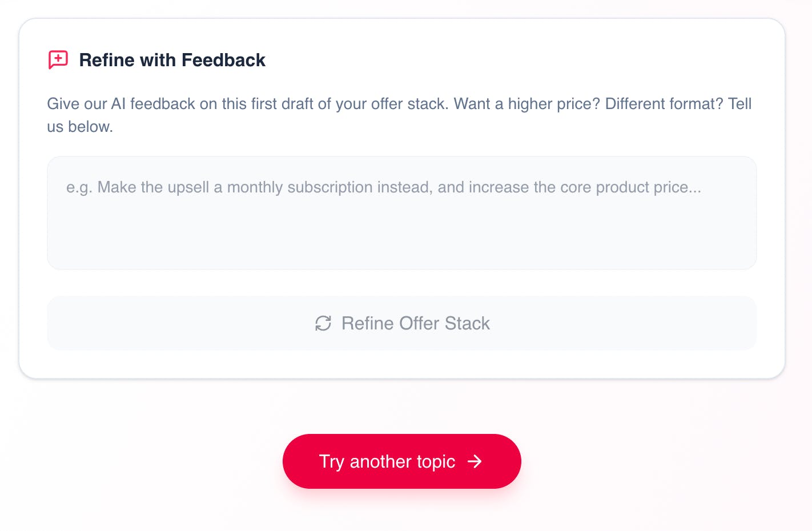The height and width of the screenshot is (531, 812).
Task: Click "Want a higher price?" in the description
Action: click(526, 104)
